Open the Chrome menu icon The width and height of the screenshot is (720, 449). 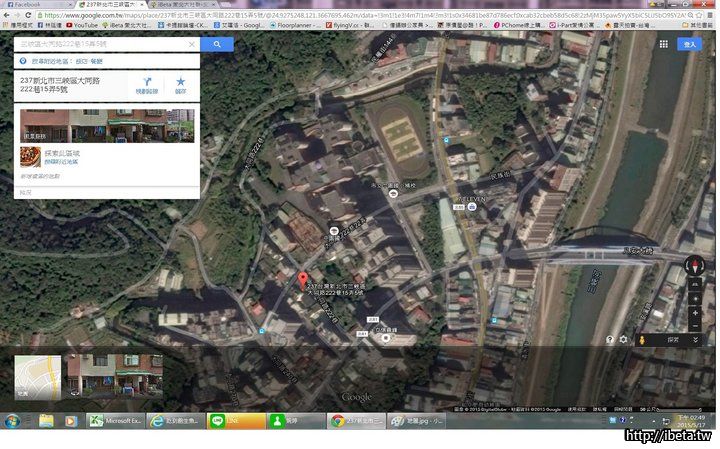(711, 15)
